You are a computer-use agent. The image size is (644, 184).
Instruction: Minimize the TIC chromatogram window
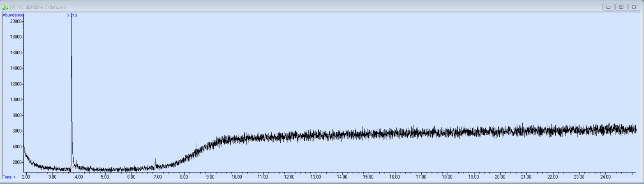(608, 7)
